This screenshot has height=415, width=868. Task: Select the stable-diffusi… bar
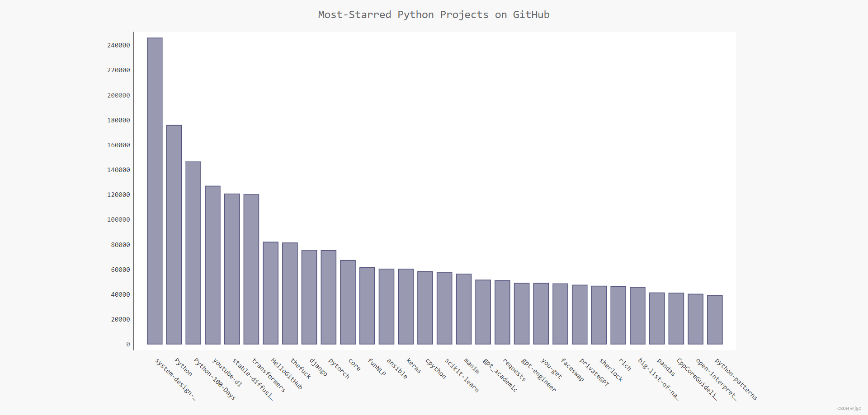coord(232,269)
